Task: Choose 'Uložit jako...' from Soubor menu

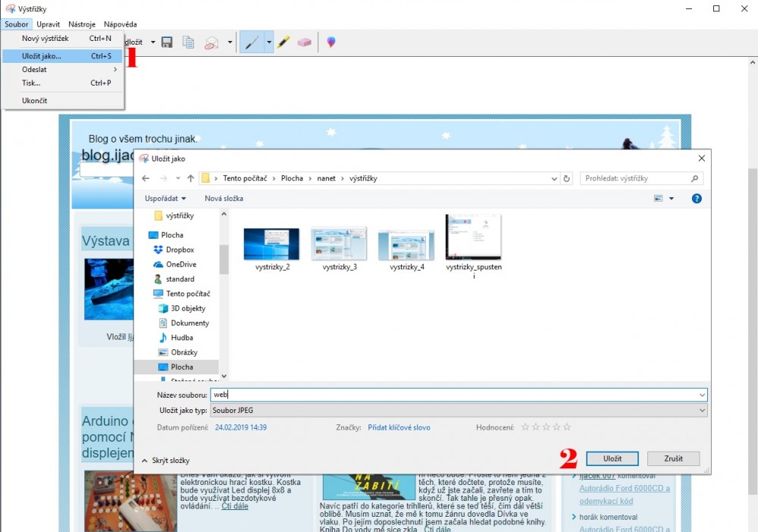Action: [x=42, y=56]
